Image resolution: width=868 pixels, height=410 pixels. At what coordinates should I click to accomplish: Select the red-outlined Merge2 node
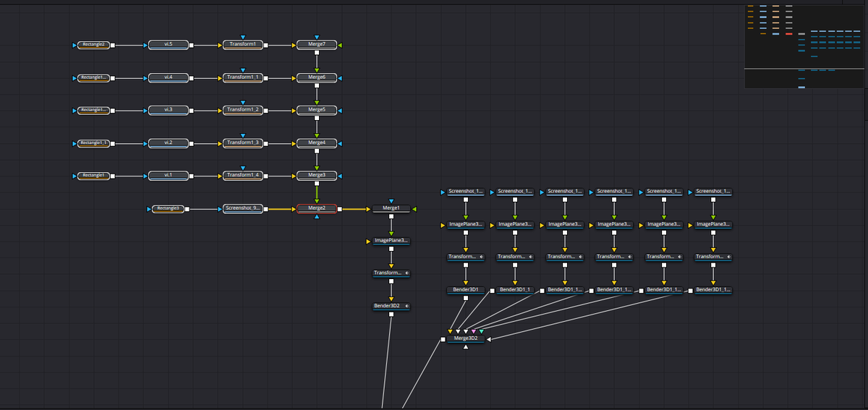click(317, 209)
